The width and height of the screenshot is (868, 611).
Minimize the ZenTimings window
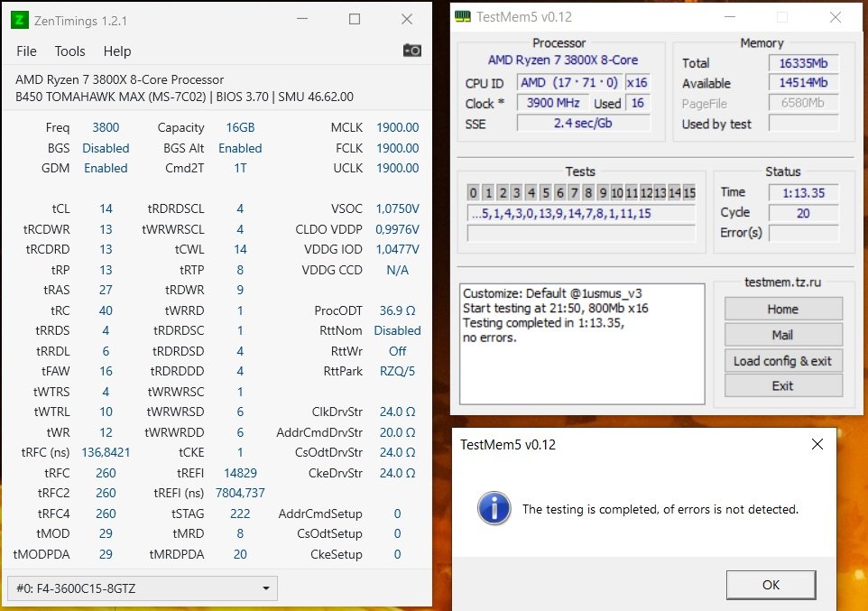pos(302,19)
